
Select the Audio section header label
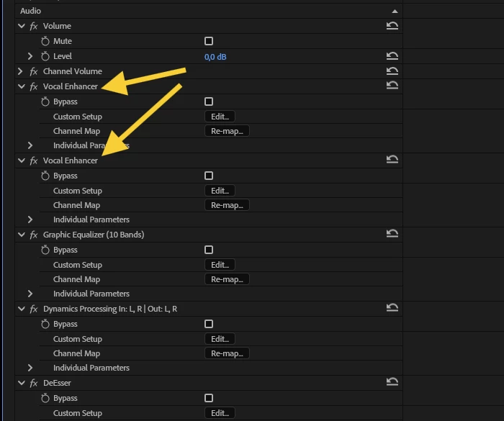[30, 11]
